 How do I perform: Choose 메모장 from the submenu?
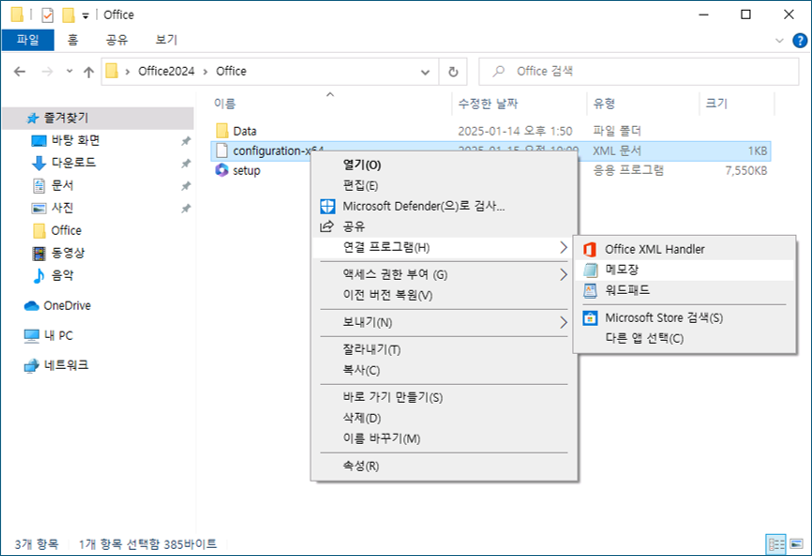tap(684, 270)
